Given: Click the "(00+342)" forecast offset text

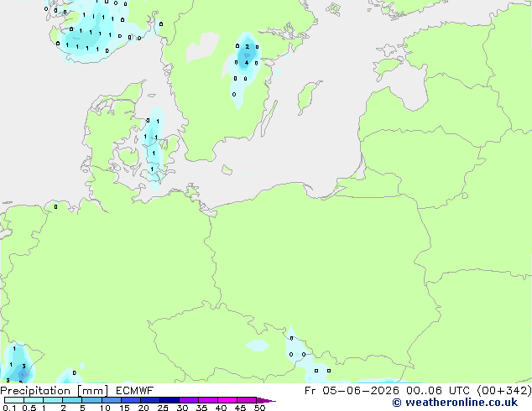Looking at the screenshot, I should (504, 391).
